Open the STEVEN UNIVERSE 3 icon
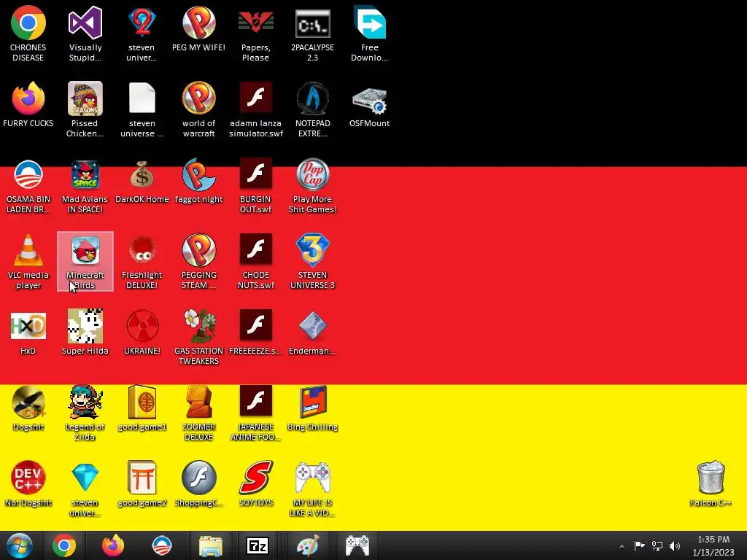747x560 pixels. click(312, 250)
